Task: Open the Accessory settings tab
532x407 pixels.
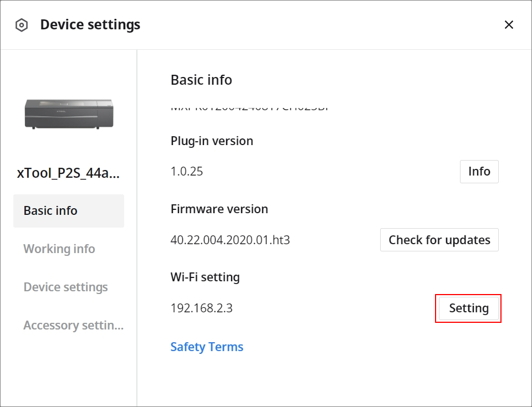Action: click(73, 326)
